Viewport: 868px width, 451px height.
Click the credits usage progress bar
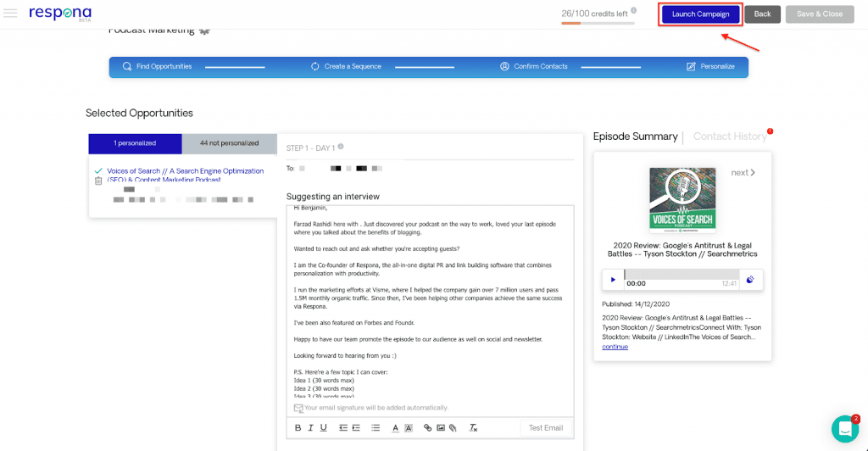tap(598, 23)
